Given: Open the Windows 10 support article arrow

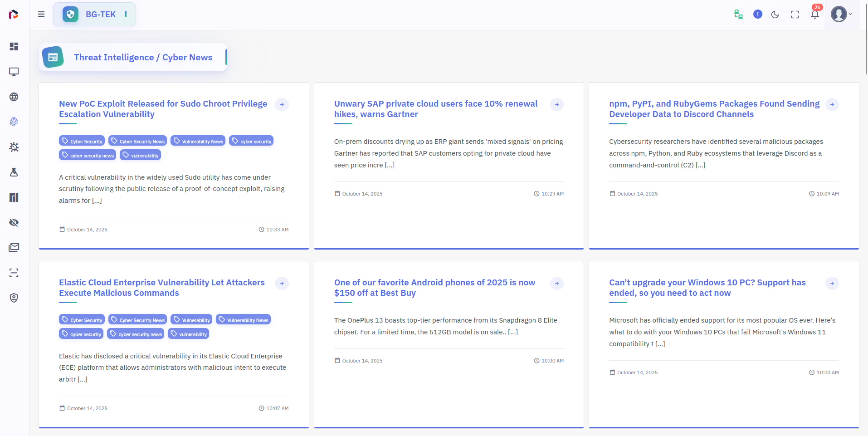Looking at the screenshot, I should 832,284.
